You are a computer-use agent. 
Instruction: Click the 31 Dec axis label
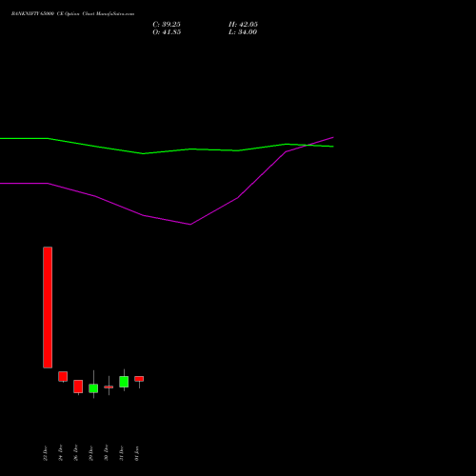[x=122, y=453]
